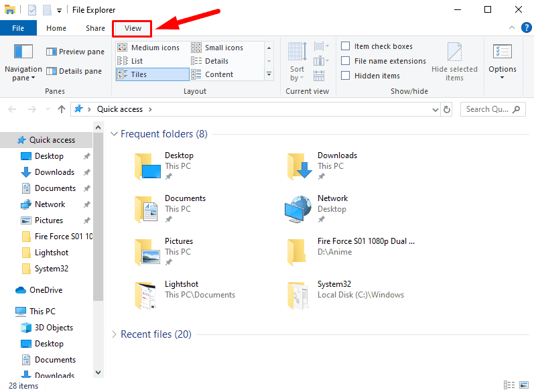Open the Help icon
Screen dimensions: 534x392
(x=526, y=27)
